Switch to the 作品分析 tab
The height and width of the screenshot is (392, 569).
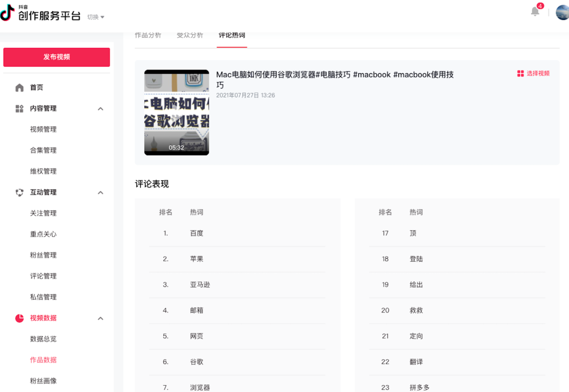coord(148,35)
